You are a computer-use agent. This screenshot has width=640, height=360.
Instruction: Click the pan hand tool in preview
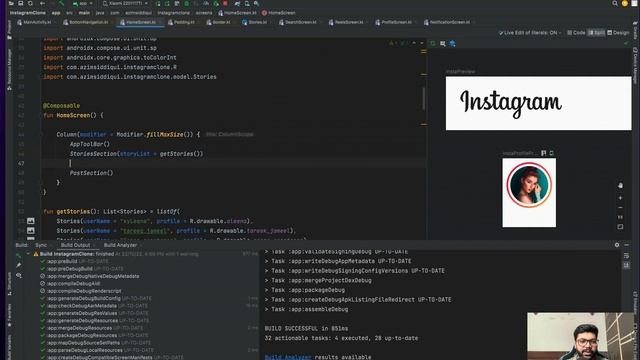pyautogui.click(x=620, y=185)
